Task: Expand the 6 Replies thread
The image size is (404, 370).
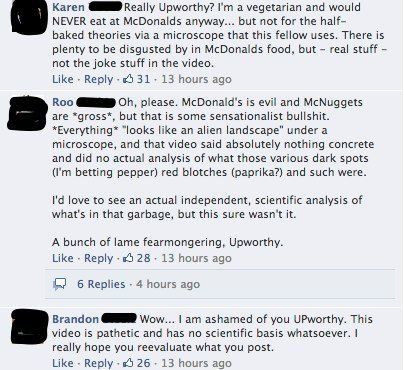Action: coord(101,284)
